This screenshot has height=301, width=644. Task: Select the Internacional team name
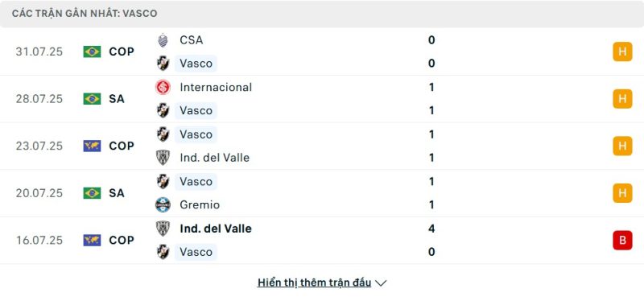pos(216,87)
